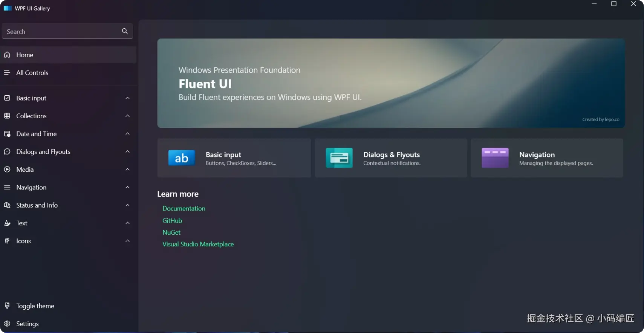Open Settings from the sidebar footer

click(x=68, y=324)
